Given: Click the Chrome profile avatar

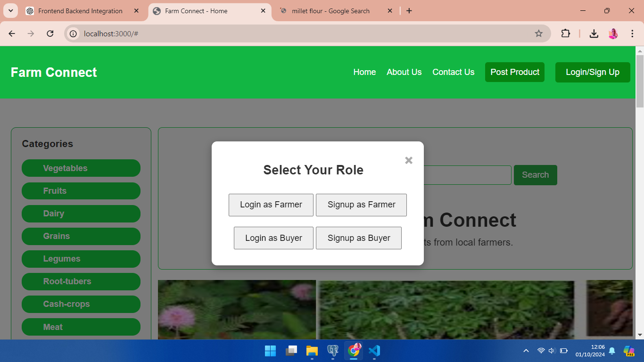Looking at the screenshot, I should tap(613, 33).
